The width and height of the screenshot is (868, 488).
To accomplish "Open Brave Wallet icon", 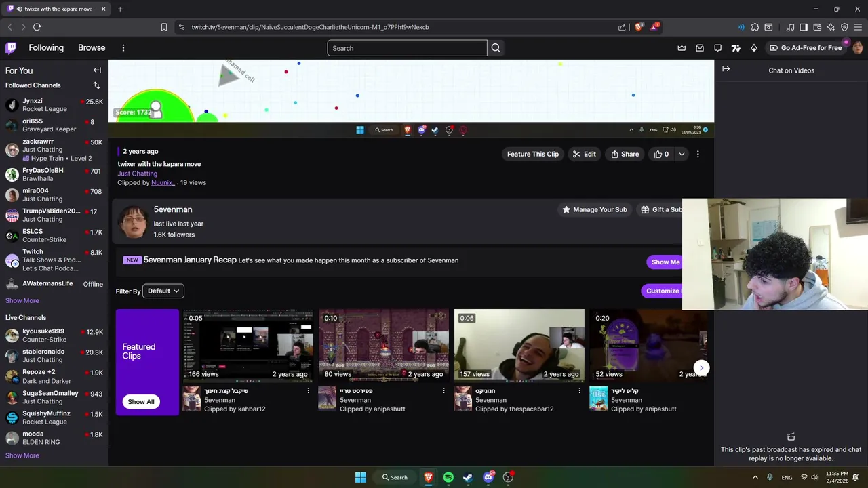I will (817, 27).
